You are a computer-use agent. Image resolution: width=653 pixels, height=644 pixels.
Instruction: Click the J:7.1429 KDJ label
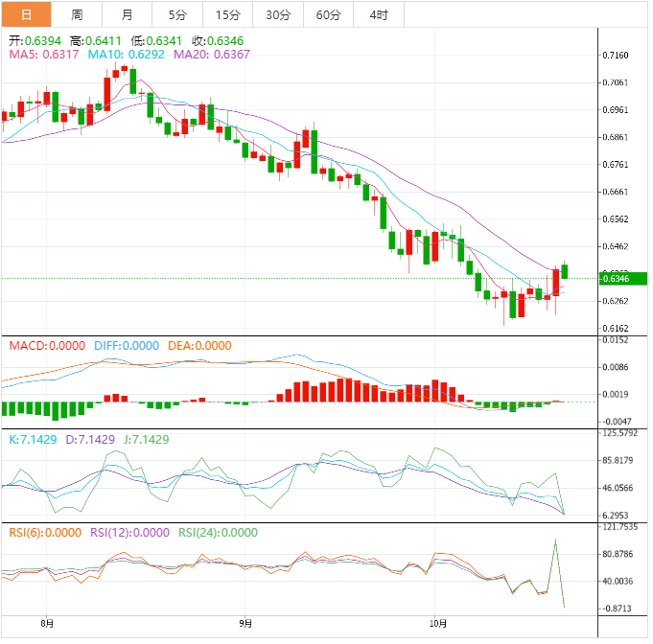coord(146,440)
